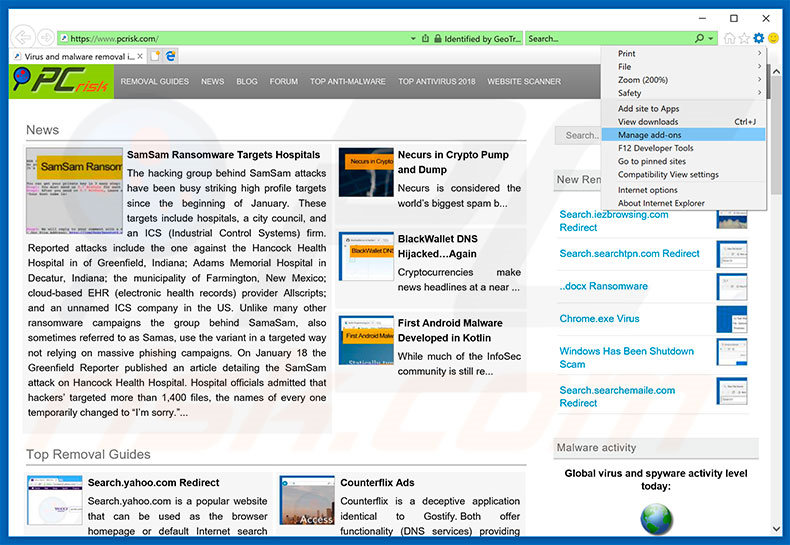Choose Go to pinned sites

(684, 161)
